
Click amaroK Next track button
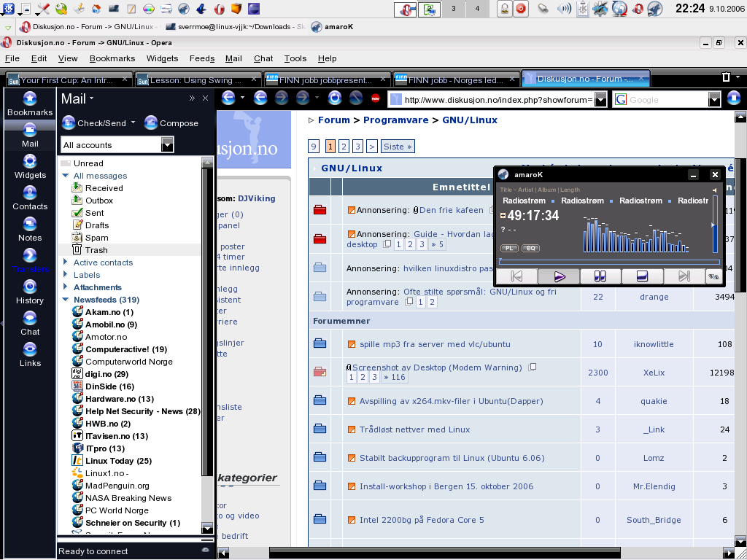pos(684,276)
